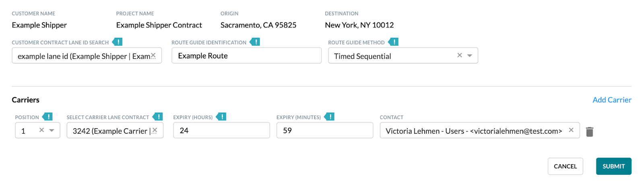Click info badge beside Customer Contract Lane ID Search
This screenshot has width=644, height=184.
pyautogui.click(x=117, y=42)
